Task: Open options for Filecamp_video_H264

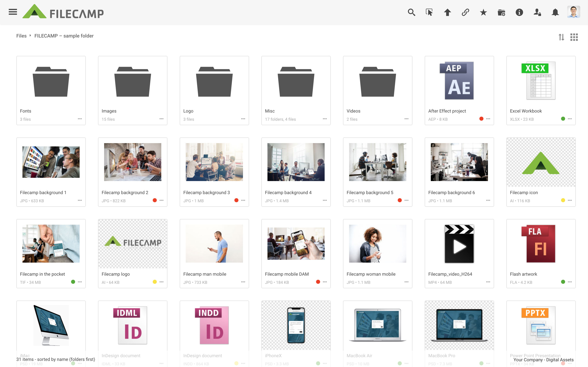Action: point(488,282)
